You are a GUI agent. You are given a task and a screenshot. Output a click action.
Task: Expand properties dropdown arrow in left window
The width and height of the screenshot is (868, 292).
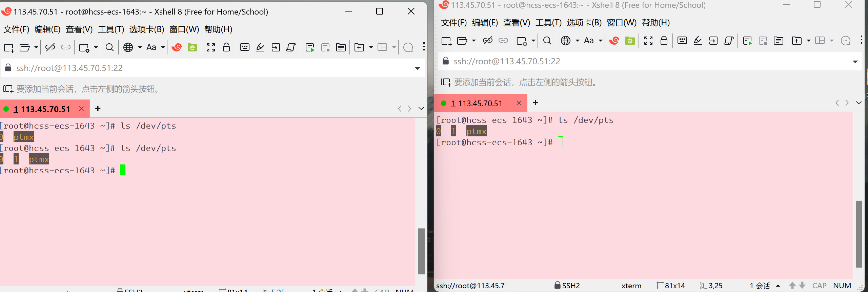coord(96,47)
